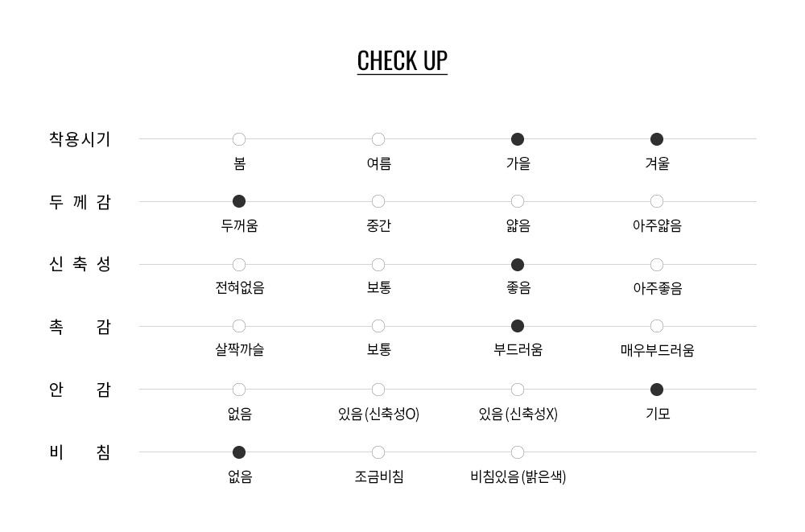Choose 얇음 thickness radio circle

point(518,201)
